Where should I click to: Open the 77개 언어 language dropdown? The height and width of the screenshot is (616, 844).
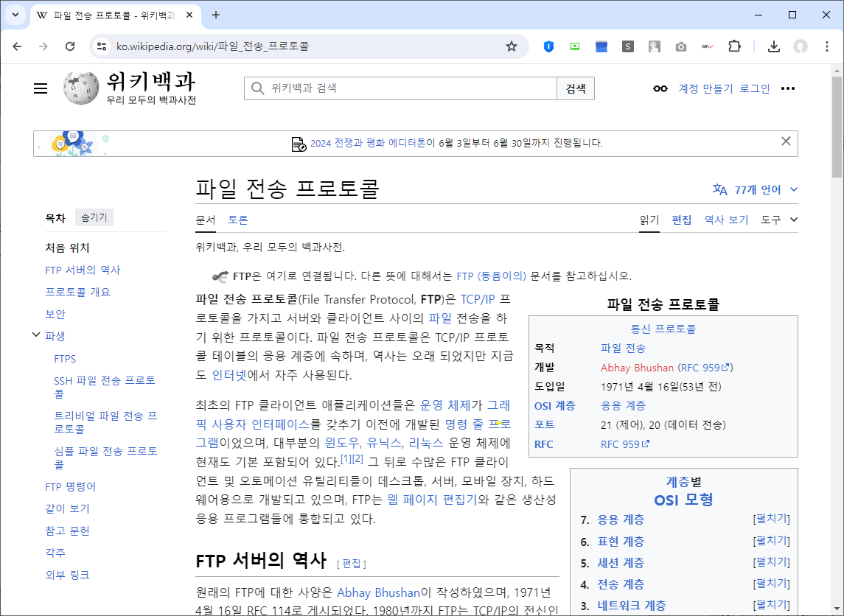point(754,189)
